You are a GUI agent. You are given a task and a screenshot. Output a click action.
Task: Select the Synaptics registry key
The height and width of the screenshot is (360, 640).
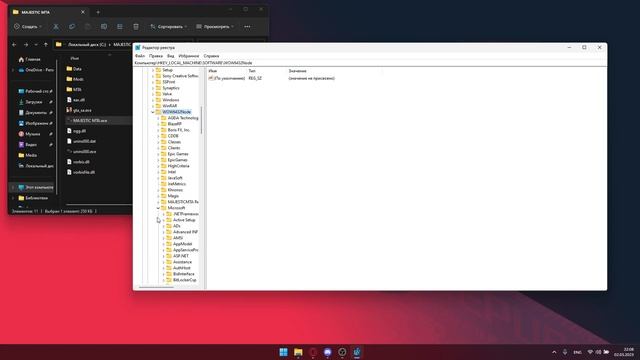click(x=171, y=88)
